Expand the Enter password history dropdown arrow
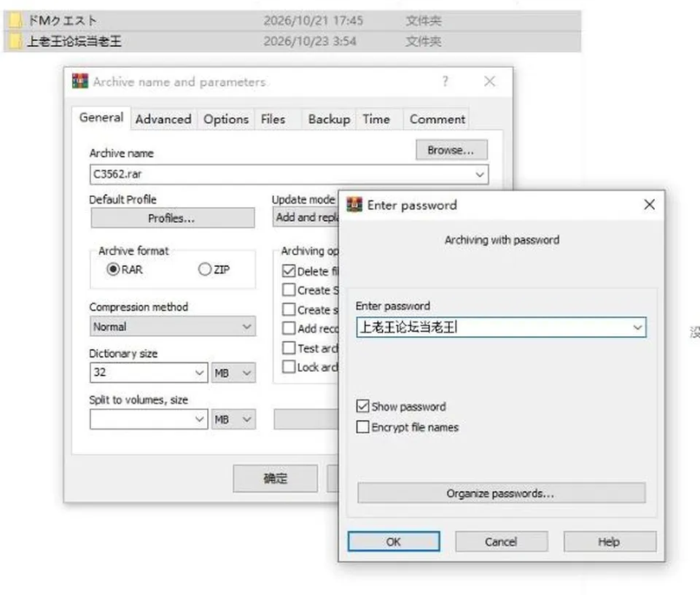 pos(637,327)
